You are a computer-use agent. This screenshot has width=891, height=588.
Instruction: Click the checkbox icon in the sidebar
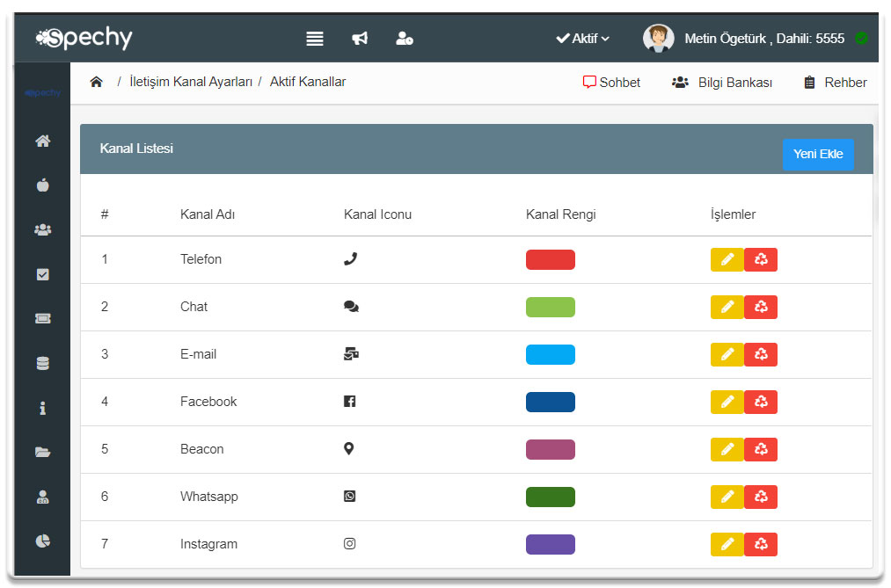tap(42, 273)
